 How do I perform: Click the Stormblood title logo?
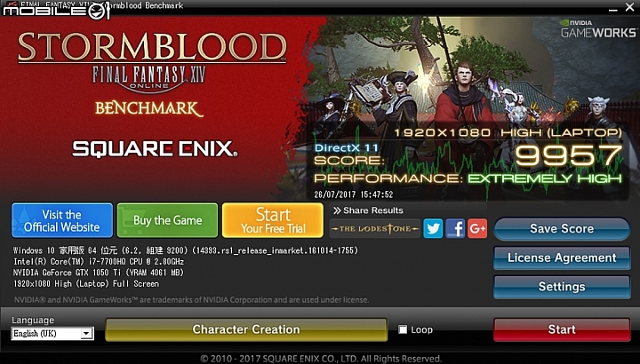point(152,47)
